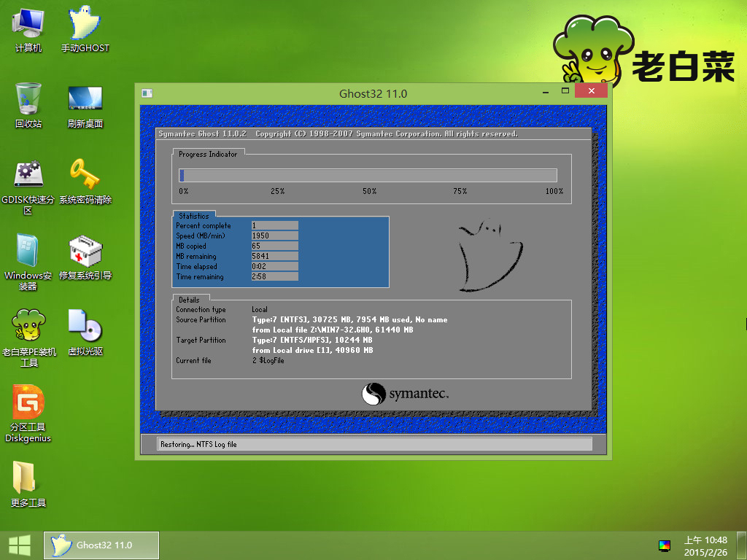The width and height of the screenshot is (747, 560).
Task: Maximize the Ghost32 11.0 window
Action: tap(565, 90)
